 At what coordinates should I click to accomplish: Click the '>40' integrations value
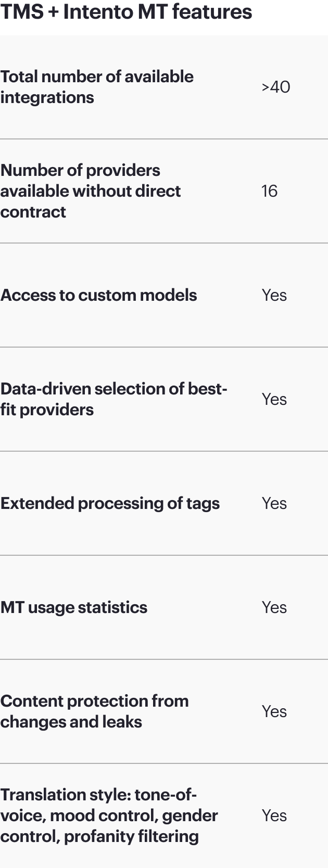pyautogui.click(x=276, y=87)
